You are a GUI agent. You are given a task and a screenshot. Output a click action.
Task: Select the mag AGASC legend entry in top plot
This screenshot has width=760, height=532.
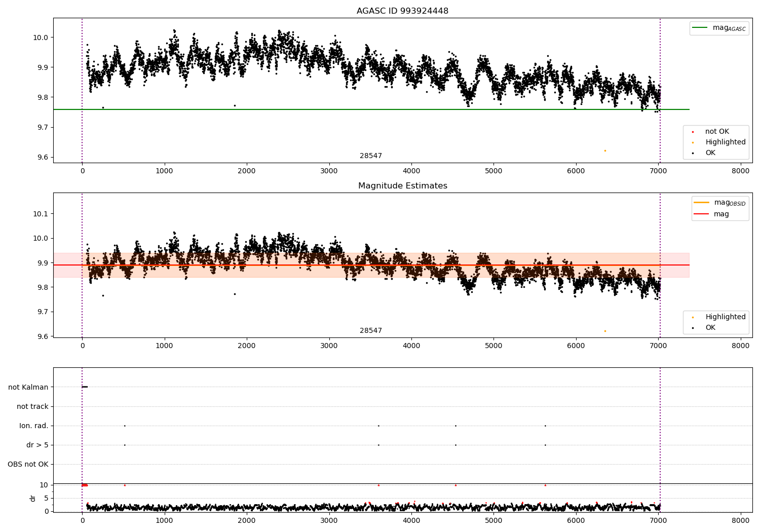point(718,28)
